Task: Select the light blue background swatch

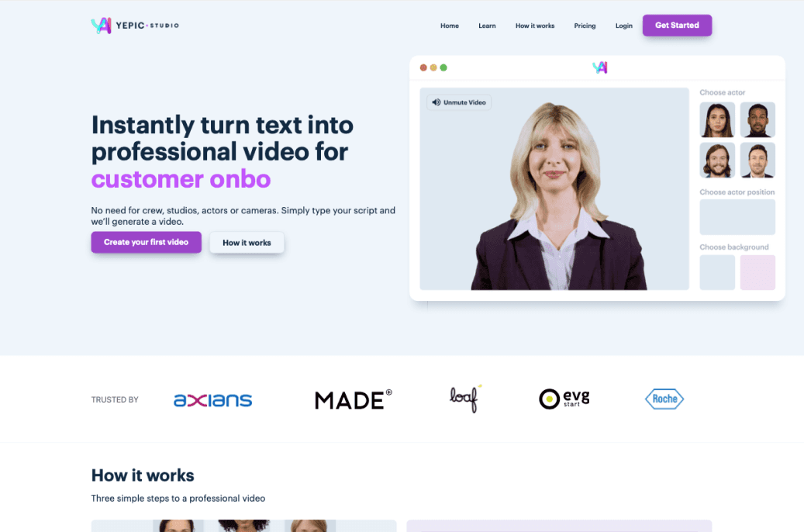Action: tap(717, 272)
